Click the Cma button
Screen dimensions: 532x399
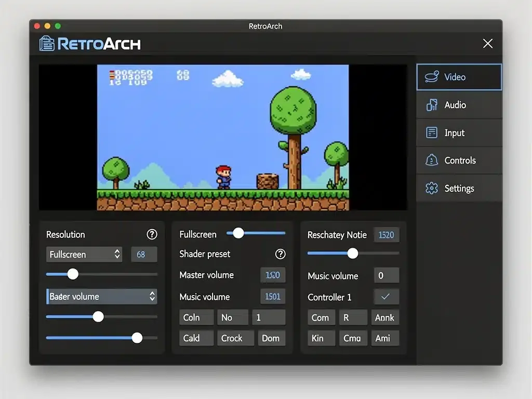(x=353, y=338)
